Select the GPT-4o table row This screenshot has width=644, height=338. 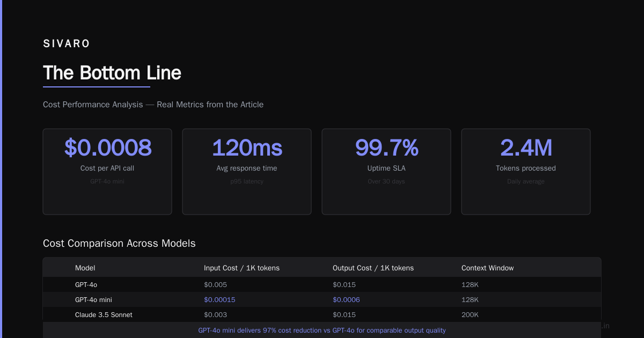[322, 284]
